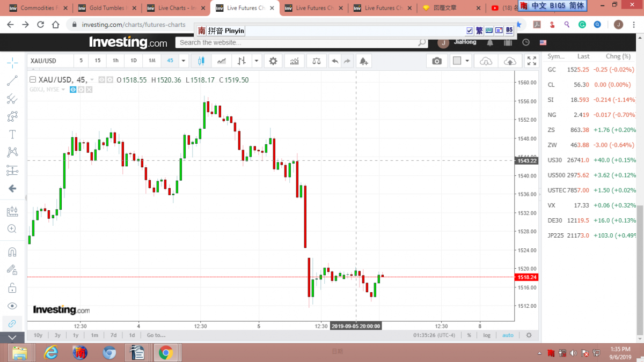Screen dimensions: 644x362
Task: Select the zoom-in magnifier tool
Action: (x=12, y=229)
